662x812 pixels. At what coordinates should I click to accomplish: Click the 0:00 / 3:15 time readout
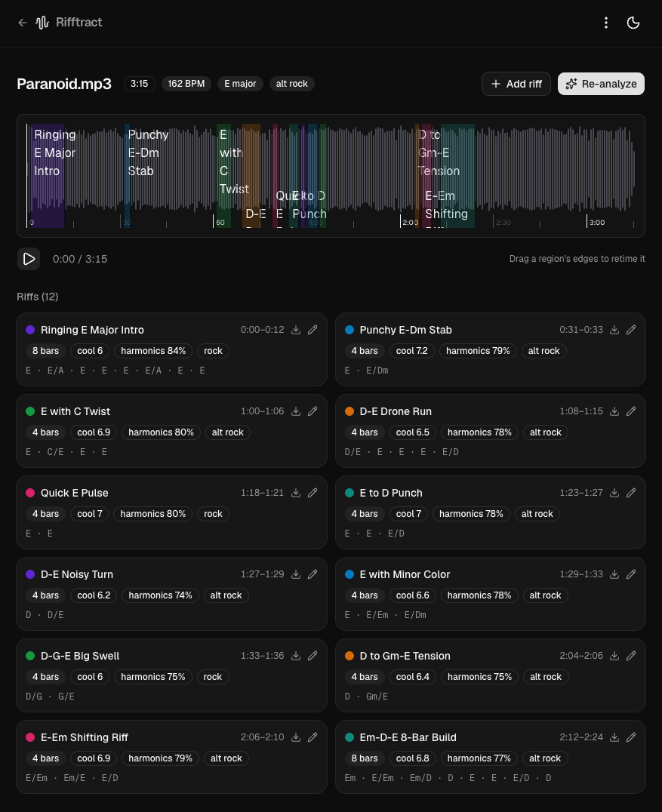point(80,259)
